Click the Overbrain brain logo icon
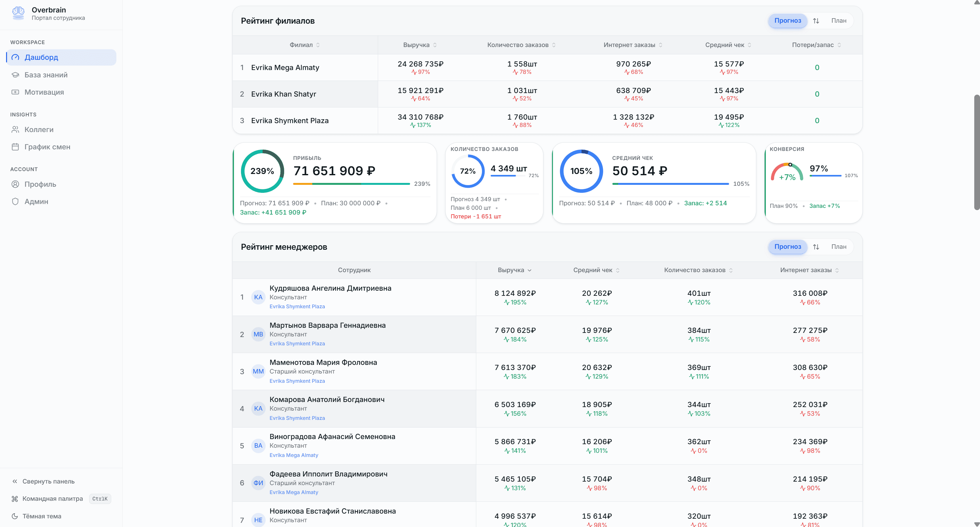 (x=18, y=13)
